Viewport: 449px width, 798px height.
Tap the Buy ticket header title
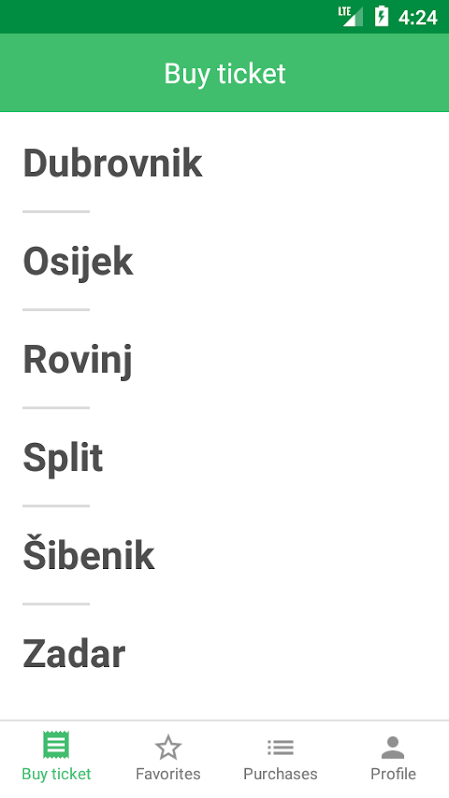pyautogui.click(x=224, y=74)
